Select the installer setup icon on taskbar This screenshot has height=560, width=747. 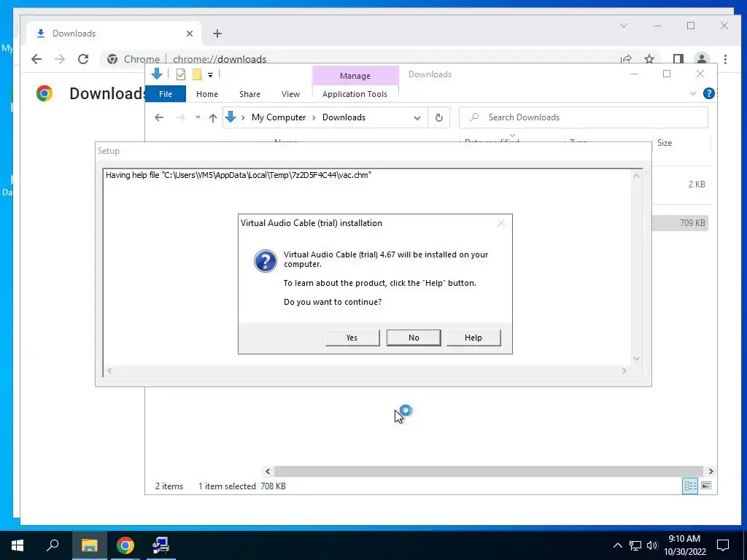coord(160,545)
